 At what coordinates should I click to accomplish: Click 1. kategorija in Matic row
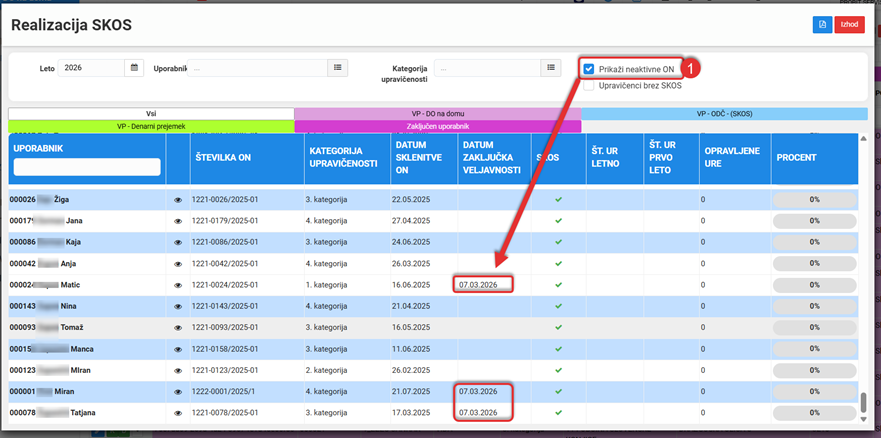[327, 285]
